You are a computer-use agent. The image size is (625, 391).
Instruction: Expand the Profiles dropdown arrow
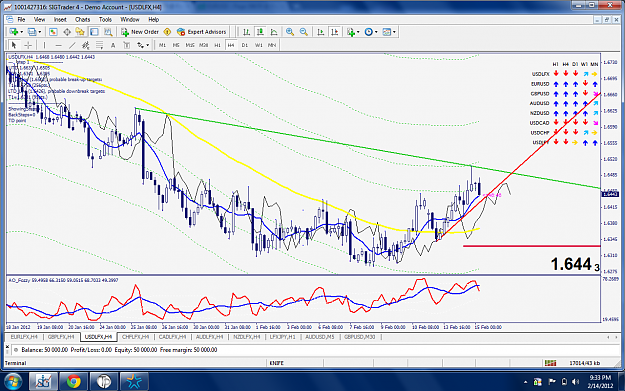[x=39, y=32]
